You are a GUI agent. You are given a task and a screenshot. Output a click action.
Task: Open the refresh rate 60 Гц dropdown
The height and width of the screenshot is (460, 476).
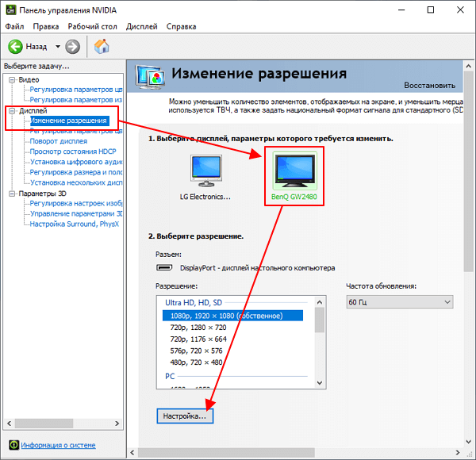[400, 302]
